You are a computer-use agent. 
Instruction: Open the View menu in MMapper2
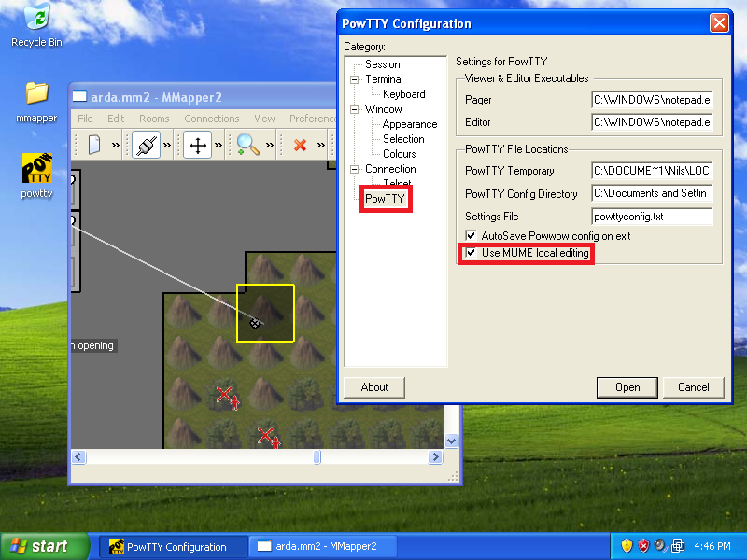click(264, 119)
